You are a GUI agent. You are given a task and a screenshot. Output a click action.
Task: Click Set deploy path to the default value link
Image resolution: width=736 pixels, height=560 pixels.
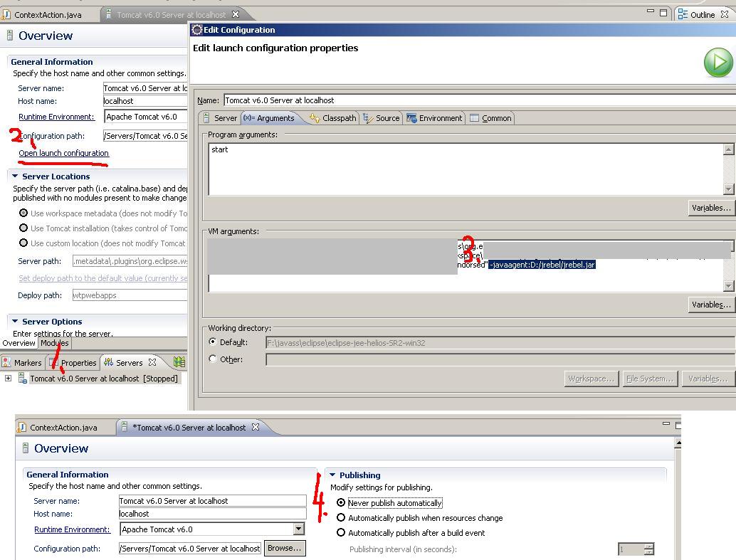tap(102, 278)
